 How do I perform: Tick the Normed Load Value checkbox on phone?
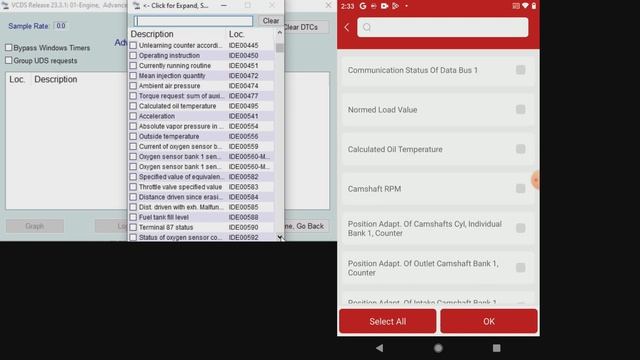pos(520,109)
